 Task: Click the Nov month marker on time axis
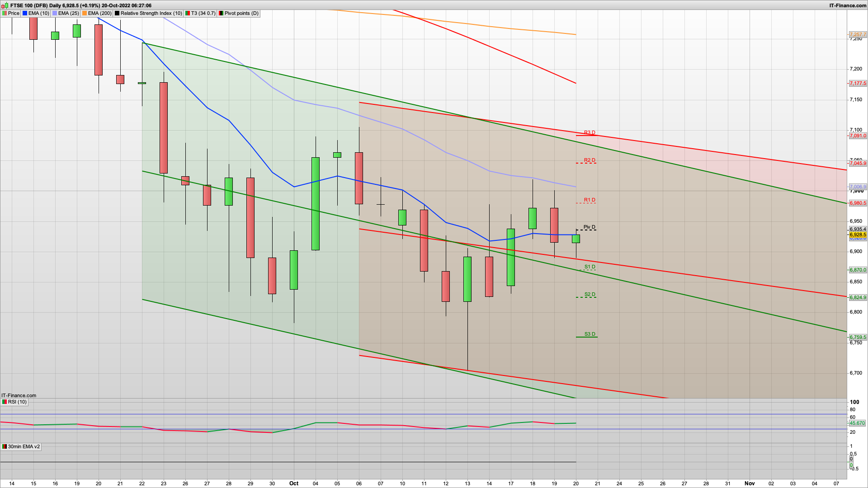pyautogui.click(x=750, y=483)
